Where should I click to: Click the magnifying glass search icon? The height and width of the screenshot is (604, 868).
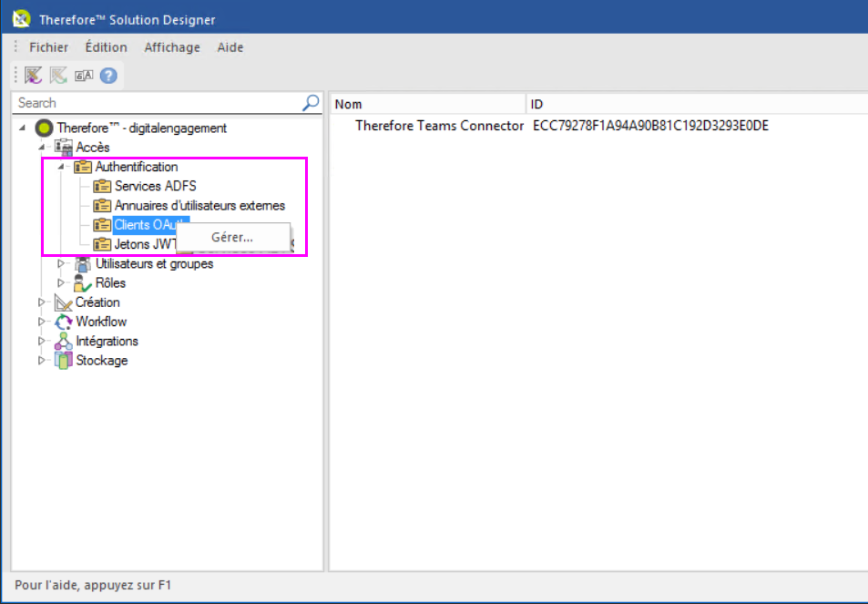tap(311, 102)
